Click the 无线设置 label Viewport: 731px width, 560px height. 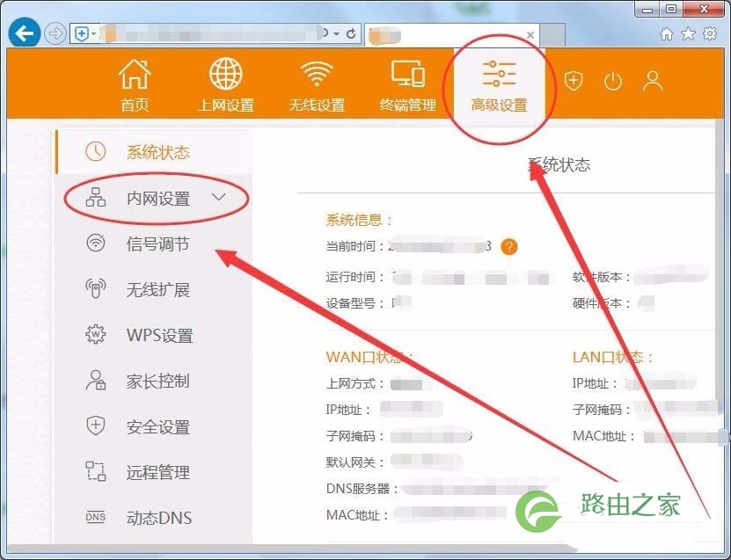point(317,105)
